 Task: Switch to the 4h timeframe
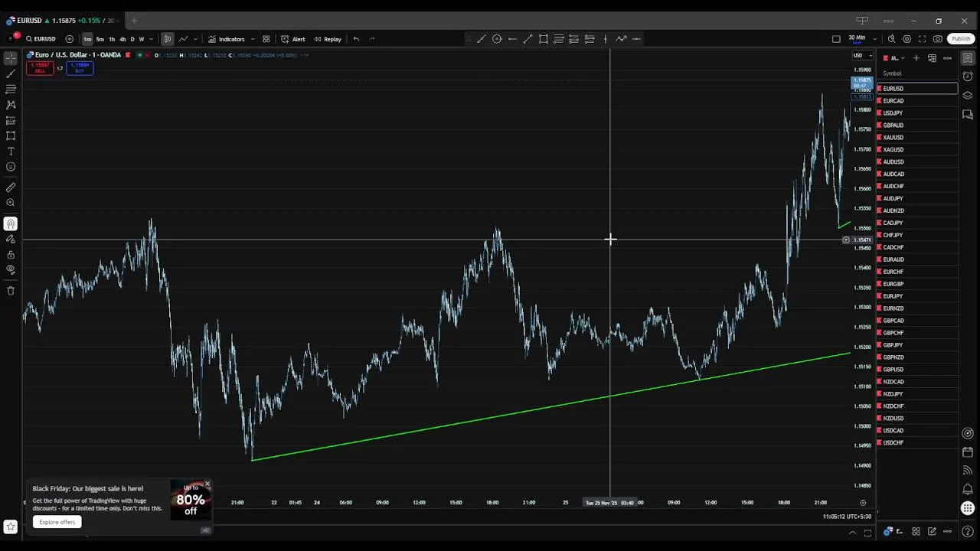[122, 39]
